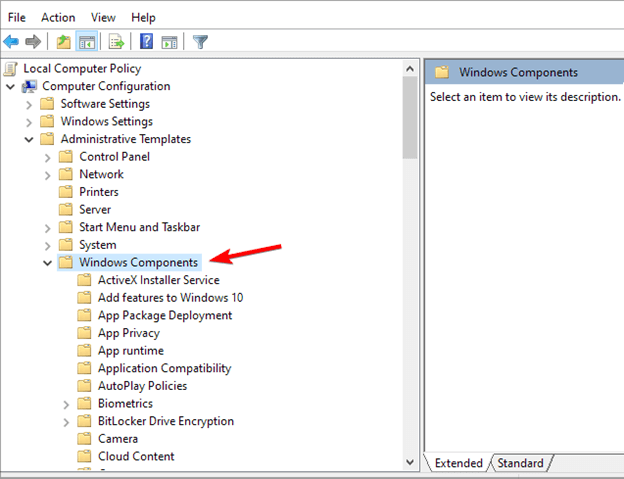Select the Start Menu and Taskbar item
The width and height of the screenshot is (624, 479).
point(139,227)
